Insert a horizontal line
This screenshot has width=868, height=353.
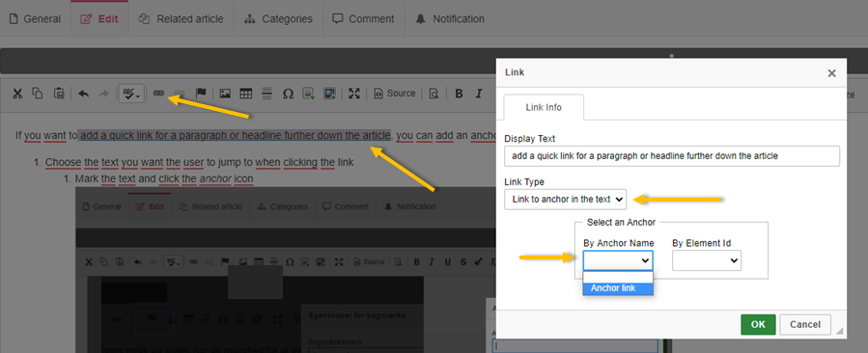point(266,94)
